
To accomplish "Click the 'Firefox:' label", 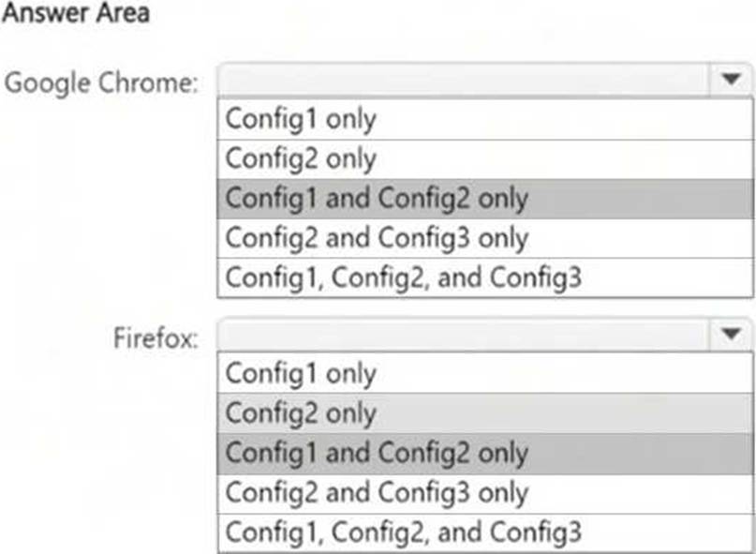I will pos(156,337).
